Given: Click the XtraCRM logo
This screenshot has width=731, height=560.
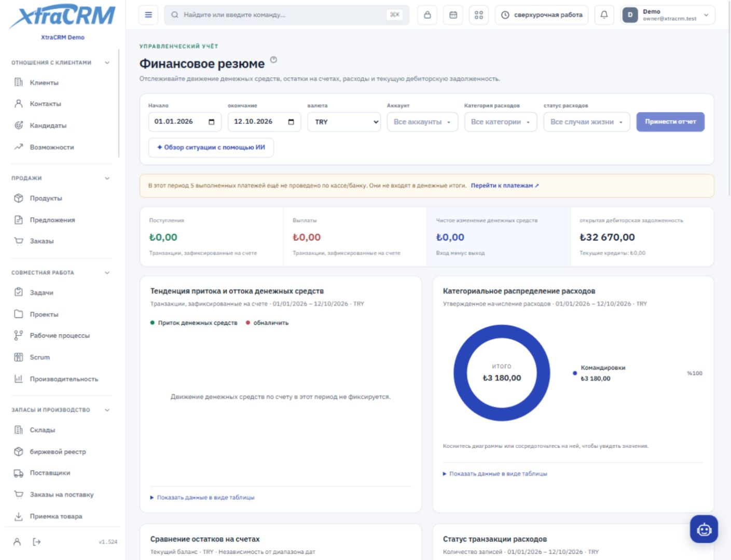Looking at the screenshot, I should tap(62, 17).
